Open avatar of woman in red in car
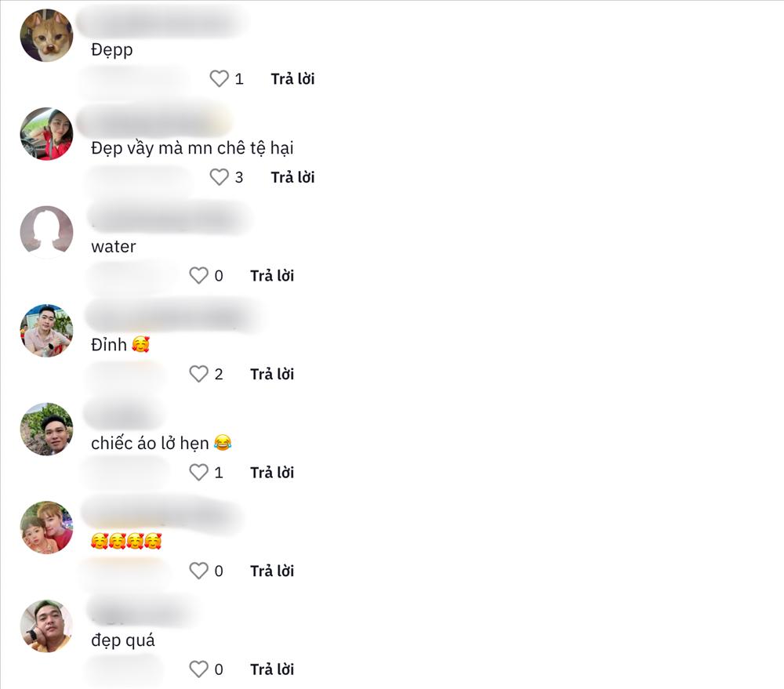This screenshot has width=784, height=689. pos(46,134)
